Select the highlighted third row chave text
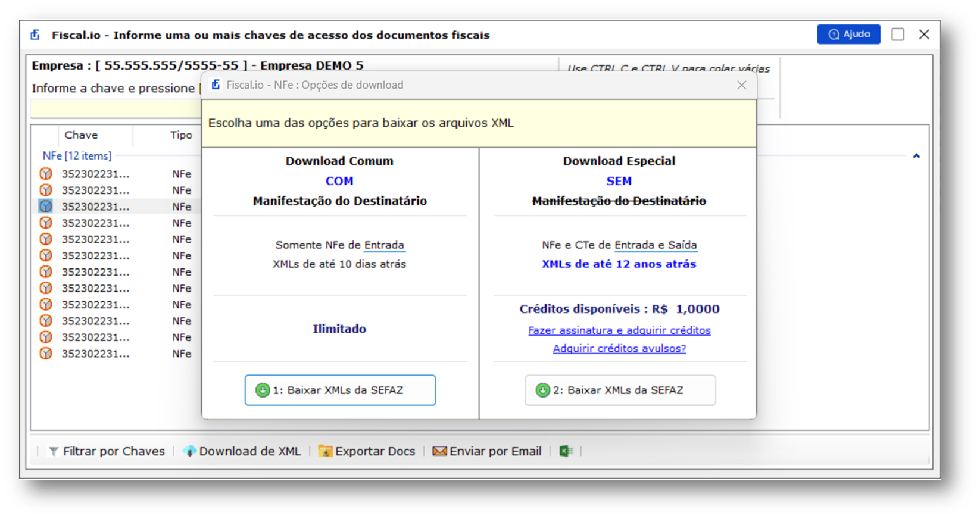Image resolution: width=980 pixels, height=519 pixels. pos(95,207)
